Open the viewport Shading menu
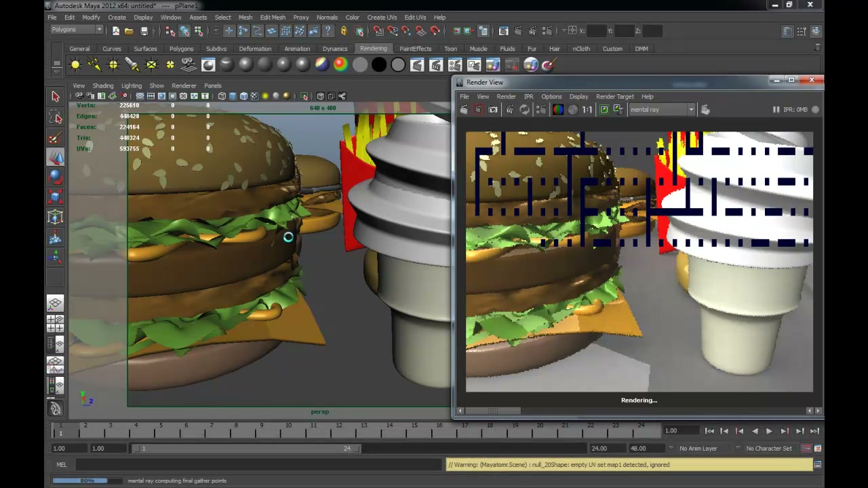This screenshot has width=868, height=488. coord(103,86)
